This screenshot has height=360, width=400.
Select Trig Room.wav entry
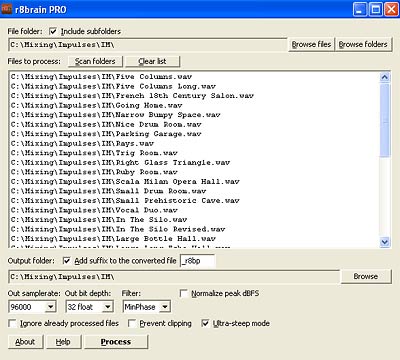point(94,153)
